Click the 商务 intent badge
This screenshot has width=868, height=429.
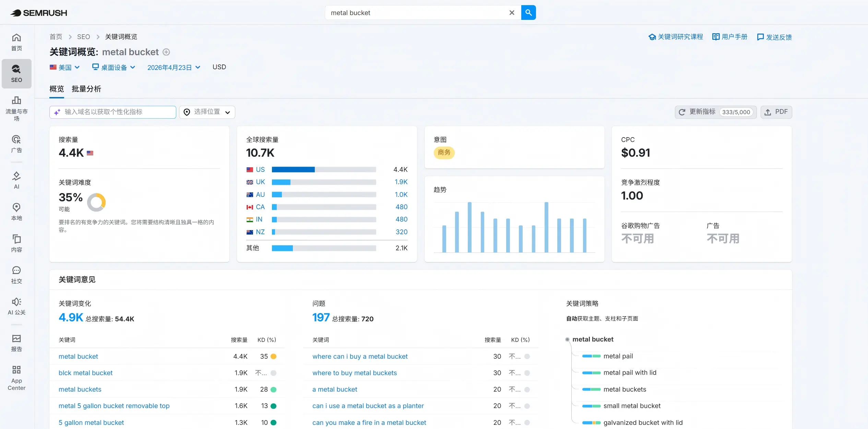[x=444, y=152]
